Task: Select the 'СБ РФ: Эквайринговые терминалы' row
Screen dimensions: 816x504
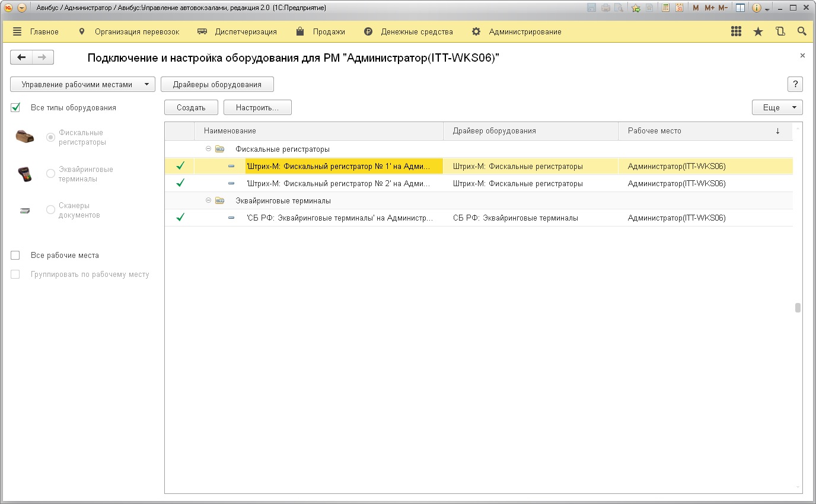Action: (x=339, y=218)
